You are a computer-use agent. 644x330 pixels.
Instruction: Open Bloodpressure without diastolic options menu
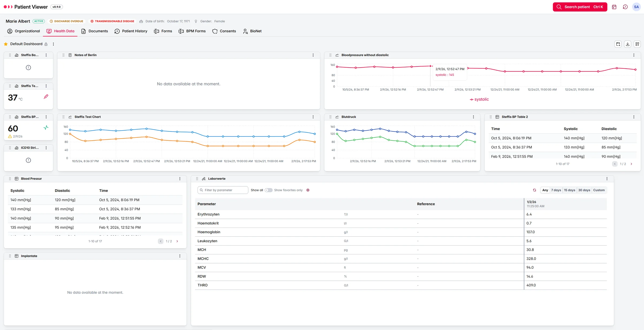(634, 55)
